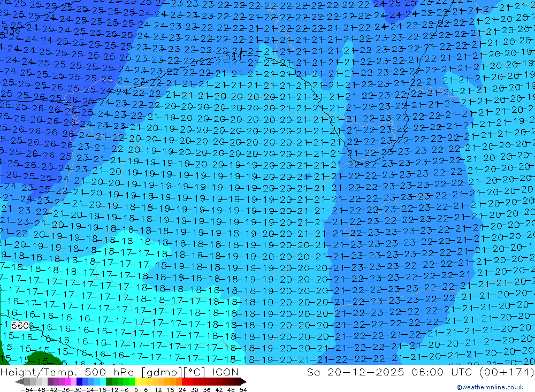Click the 'Height/Temp. 500 hPa' map title
The image size is (535, 392).
tap(68, 372)
